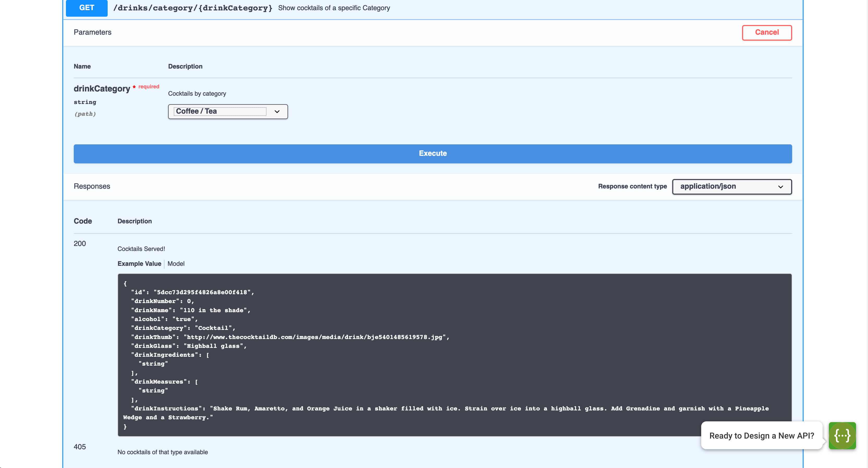Click the "drinkInstructions" line in JSON example
868x468 pixels.
coord(446,413)
